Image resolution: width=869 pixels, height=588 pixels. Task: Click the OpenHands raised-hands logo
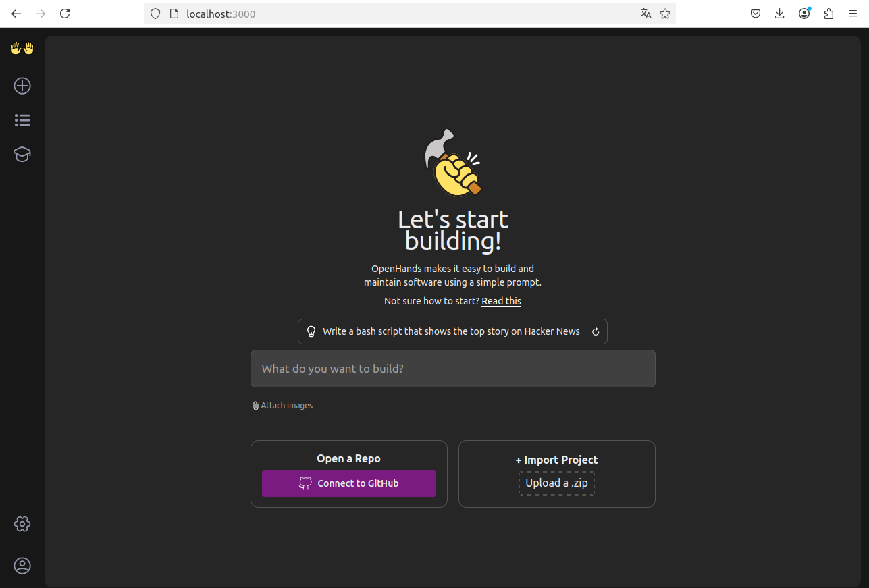[x=22, y=47]
